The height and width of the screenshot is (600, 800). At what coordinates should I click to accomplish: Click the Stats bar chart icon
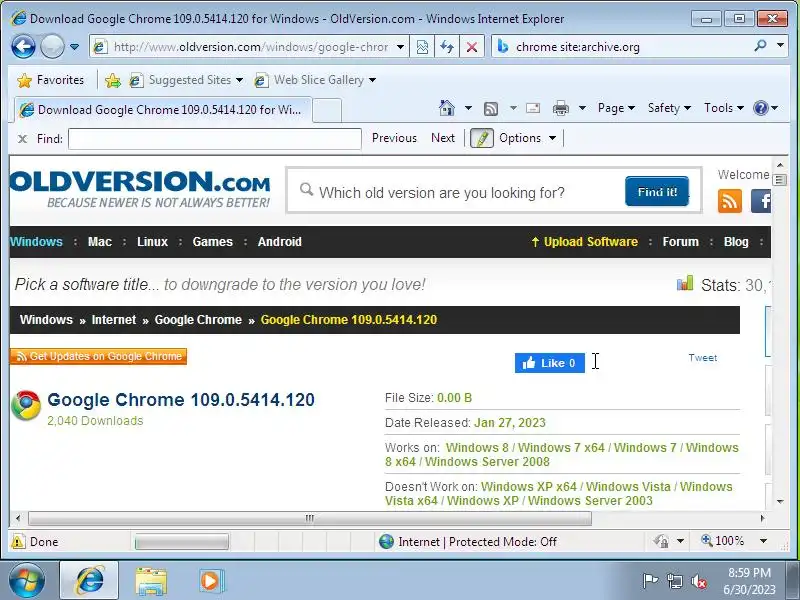[x=685, y=283]
